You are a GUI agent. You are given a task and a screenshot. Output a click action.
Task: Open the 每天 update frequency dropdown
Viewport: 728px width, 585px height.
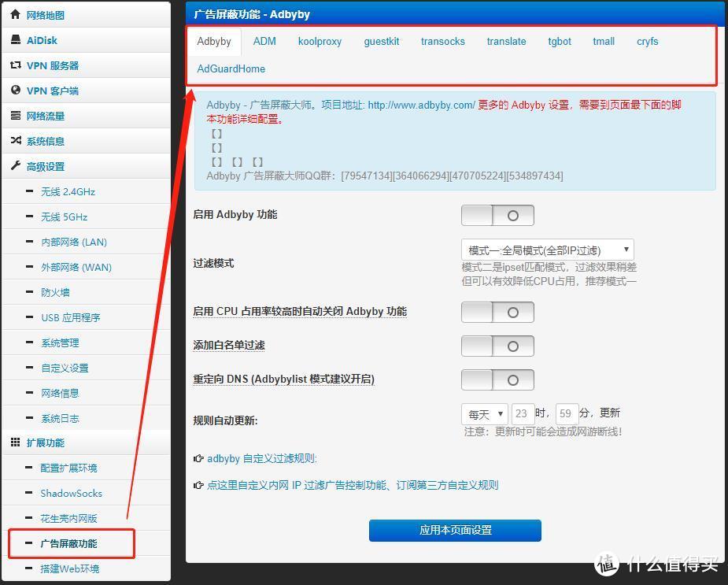pos(484,413)
